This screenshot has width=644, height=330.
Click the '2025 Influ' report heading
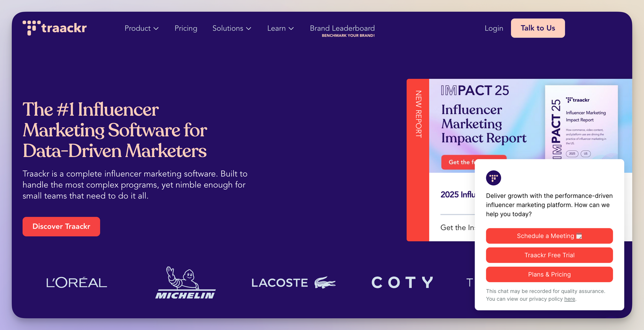[458, 195]
